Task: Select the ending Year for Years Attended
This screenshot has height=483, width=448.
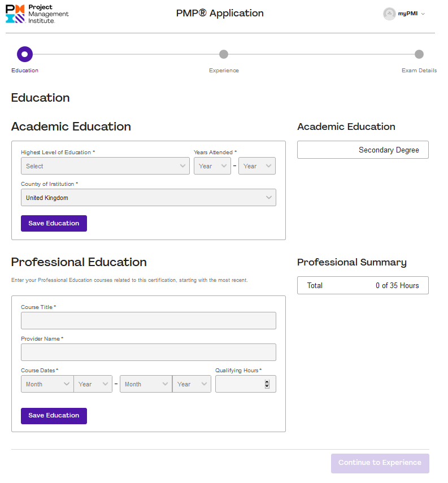Action: (x=256, y=166)
